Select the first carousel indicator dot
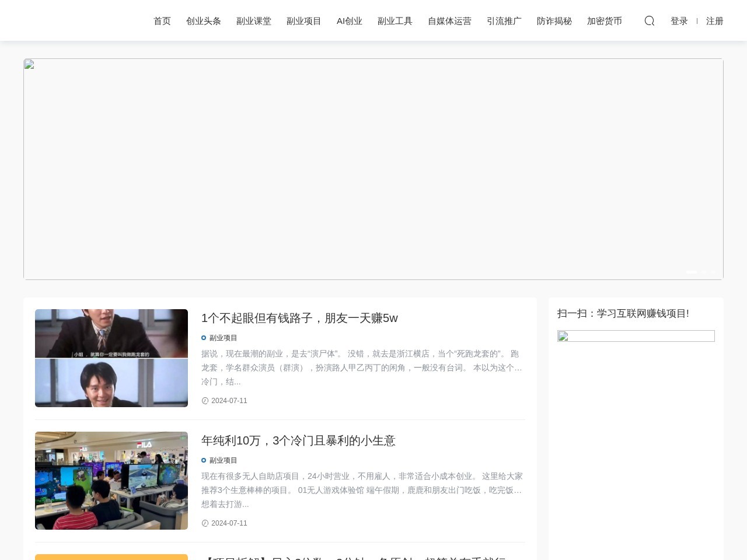Image resolution: width=747 pixels, height=560 pixels. (x=692, y=272)
